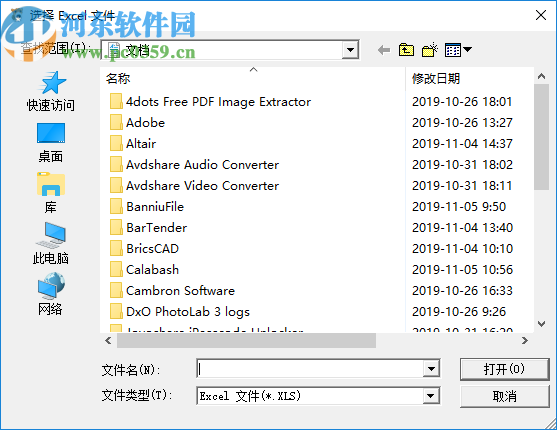Sort by the 名称 column header
The height and width of the screenshot is (430, 557).
pos(253,79)
